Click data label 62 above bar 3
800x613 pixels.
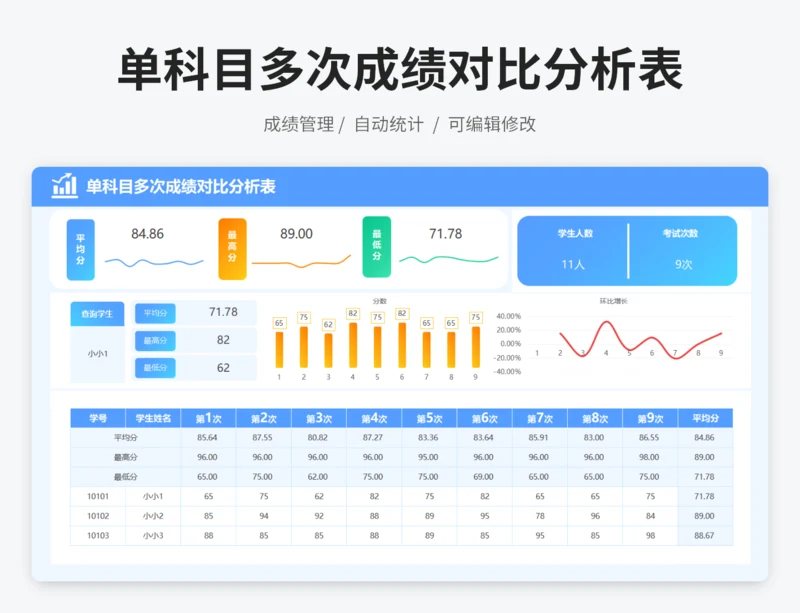coord(328,325)
